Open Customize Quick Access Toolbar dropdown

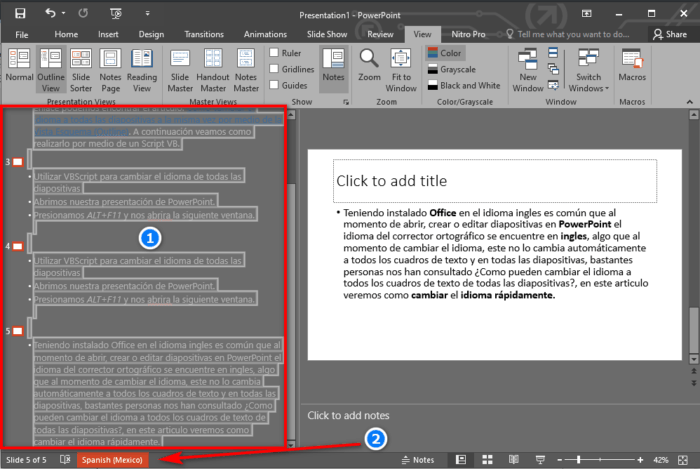pos(147,13)
